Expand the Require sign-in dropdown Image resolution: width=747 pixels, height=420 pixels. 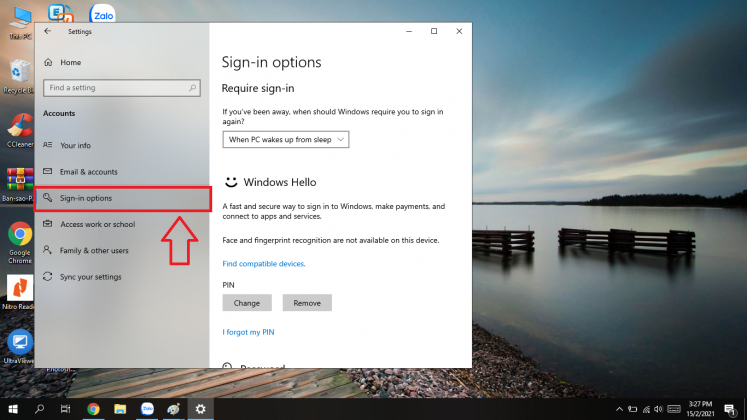pyautogui.click(x=286, y=140)
